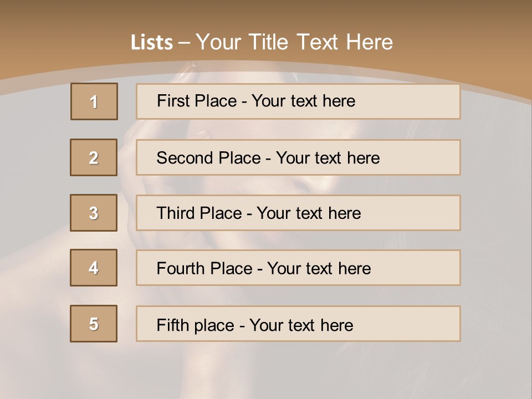The image size is (532, 399).
Task: Click "Your text here" in First Place row
Action: tap(303, 101)
